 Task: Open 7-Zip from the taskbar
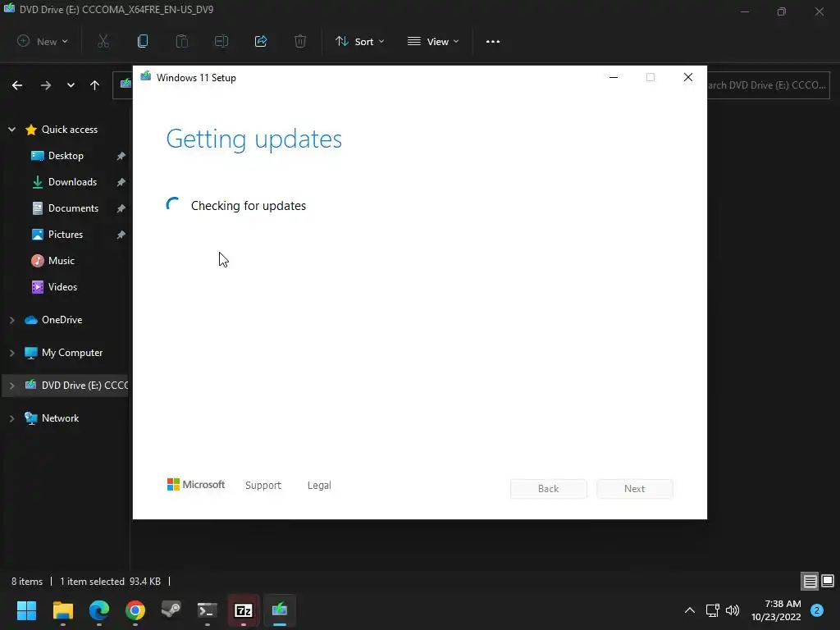pos(244,610)
